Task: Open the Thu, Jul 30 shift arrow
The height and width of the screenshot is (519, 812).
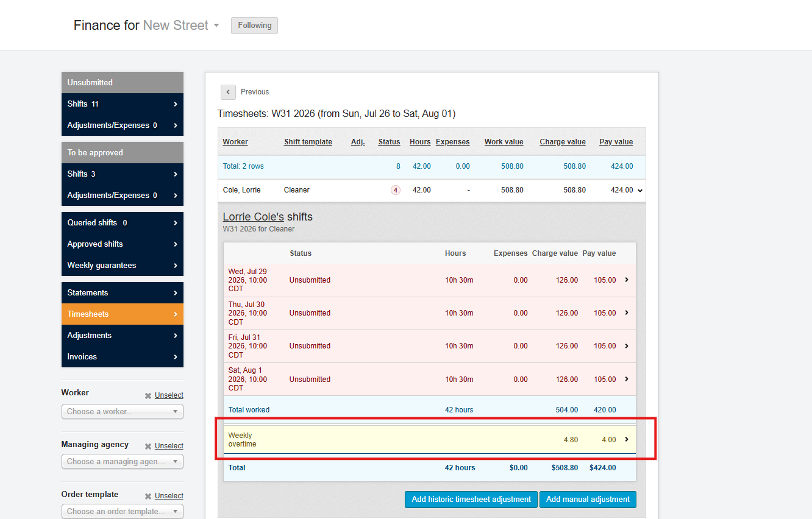Action: coord(627,312)
